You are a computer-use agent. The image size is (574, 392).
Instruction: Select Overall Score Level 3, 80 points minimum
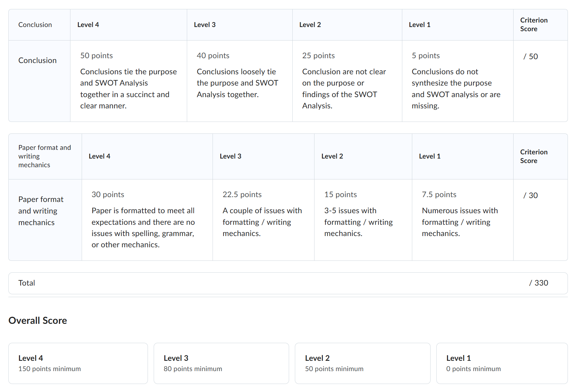click(221, 363)
